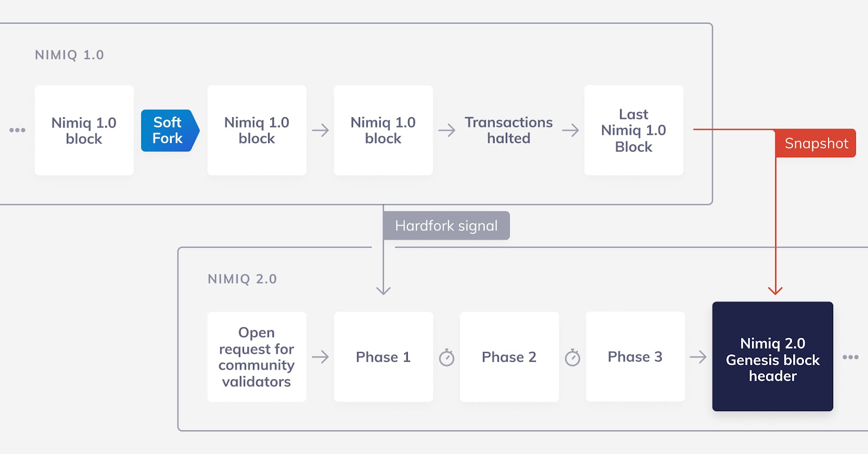Select the Nimiq 2.0 Genesis block header box
This screenshot has width=868, height=454.
pyautogui.click(x=773, y=356)
